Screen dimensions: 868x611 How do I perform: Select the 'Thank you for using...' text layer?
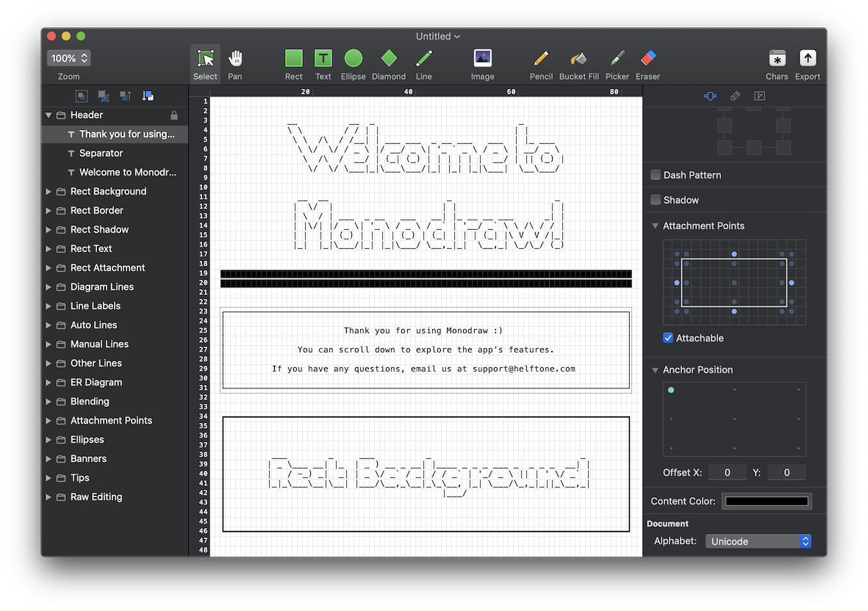click(x=115, y=134)
